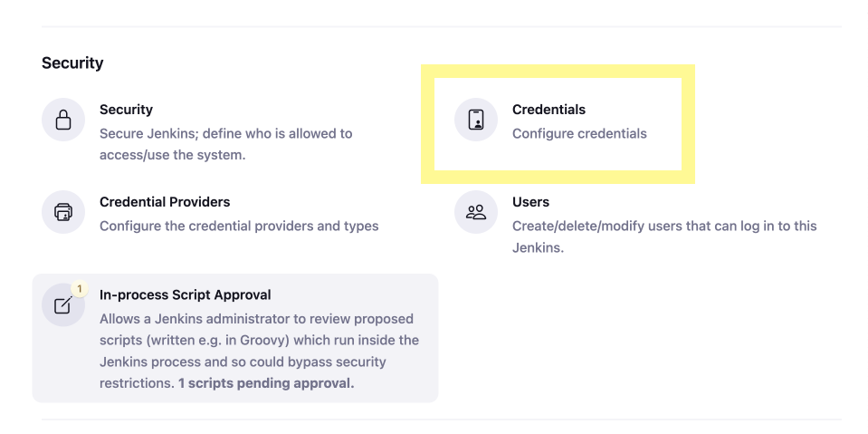The height and width of the screenshot is (434, 868).
Task: Click the Users people icon
Action: pyautogui.click(x=476, y=212)
